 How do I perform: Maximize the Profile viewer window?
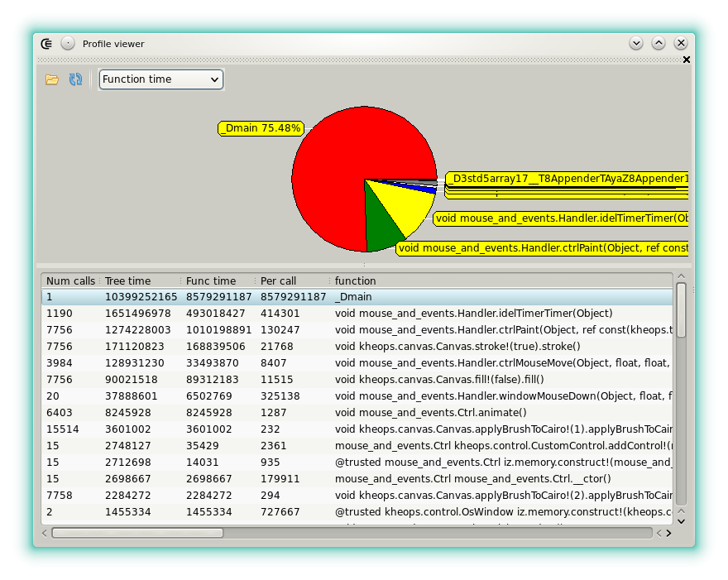pos(659,43)
